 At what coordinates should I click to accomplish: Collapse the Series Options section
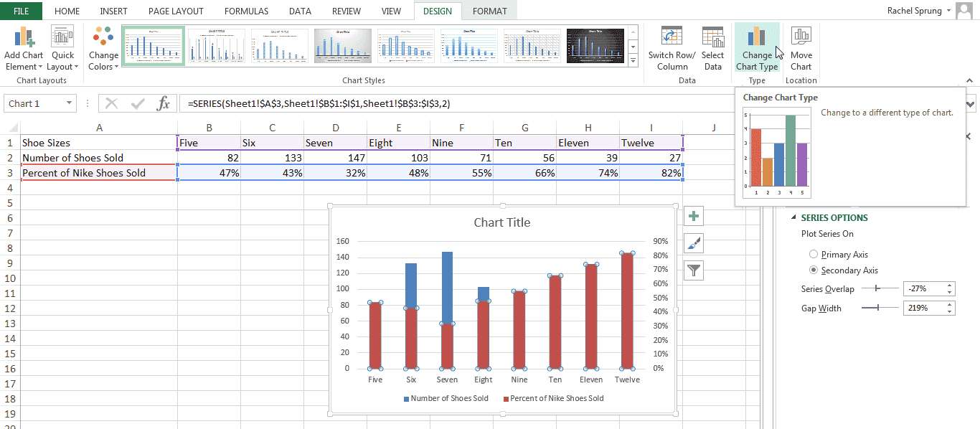click(794, 218)
